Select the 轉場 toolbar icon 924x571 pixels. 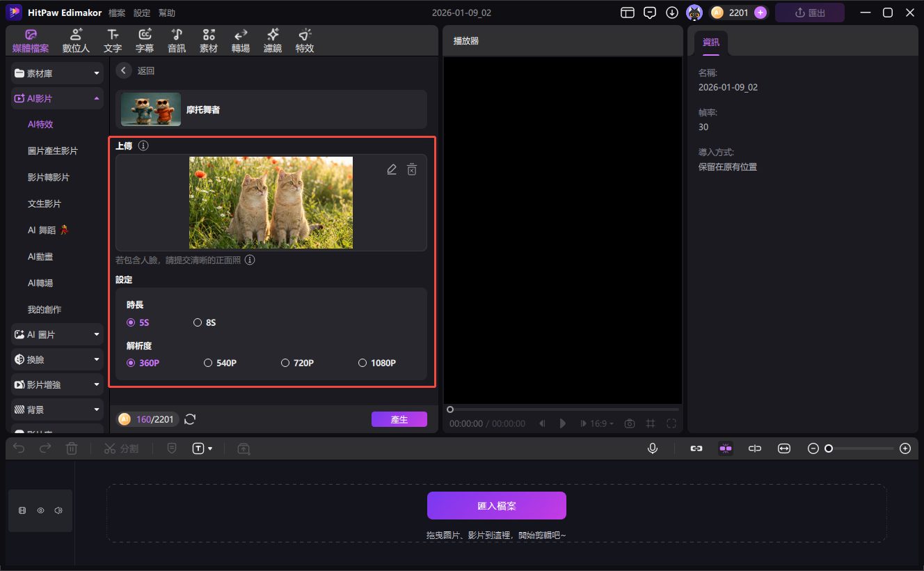tap(240, 40)
